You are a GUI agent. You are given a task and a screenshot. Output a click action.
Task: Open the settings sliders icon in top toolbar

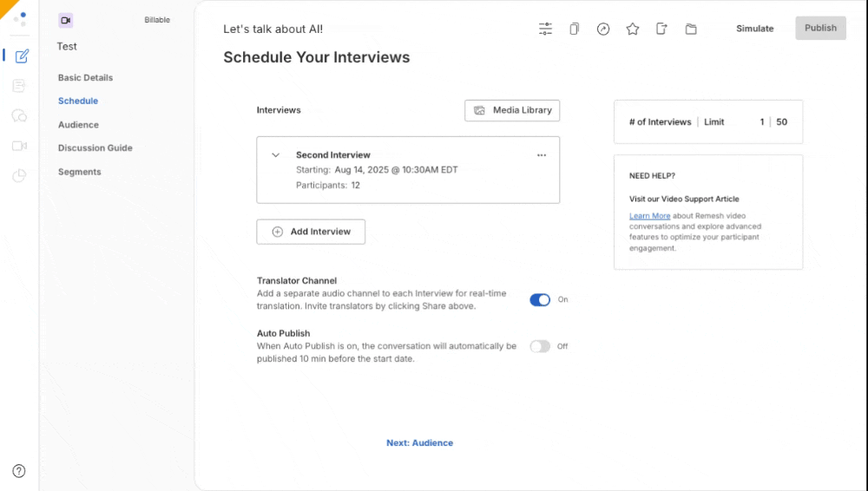tap(545, 29)
